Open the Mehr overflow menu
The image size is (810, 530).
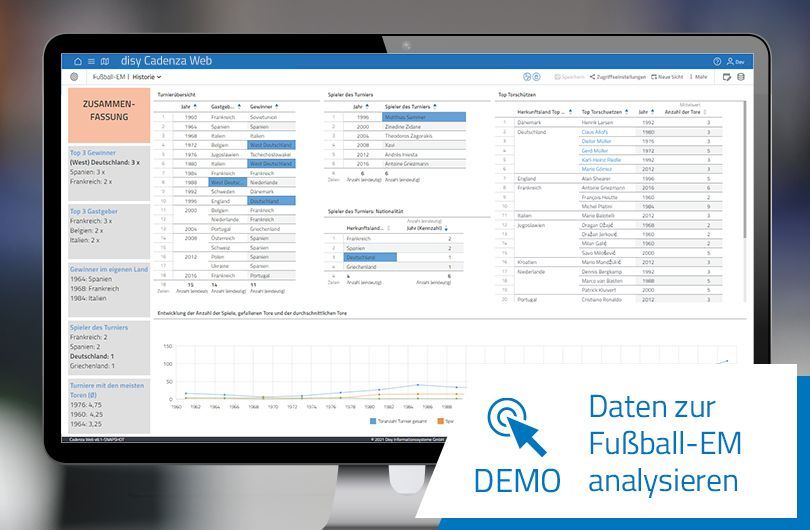click(x=697, y=76)
